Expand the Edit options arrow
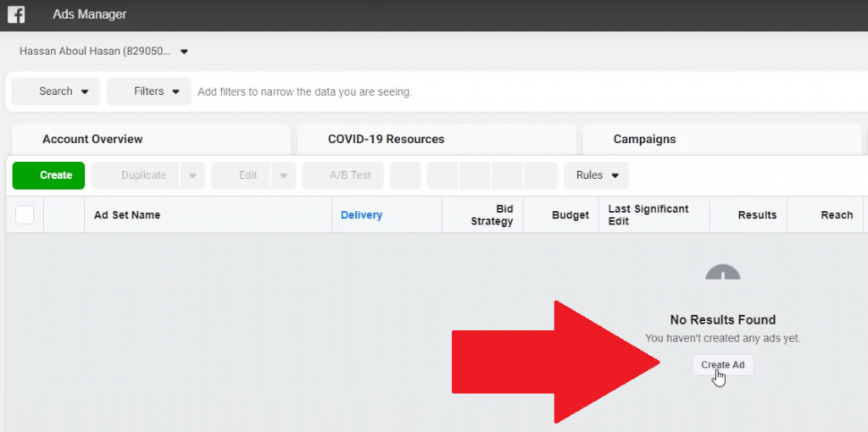Viewport: 868px width, 432px height. click(x=283, y=175)
